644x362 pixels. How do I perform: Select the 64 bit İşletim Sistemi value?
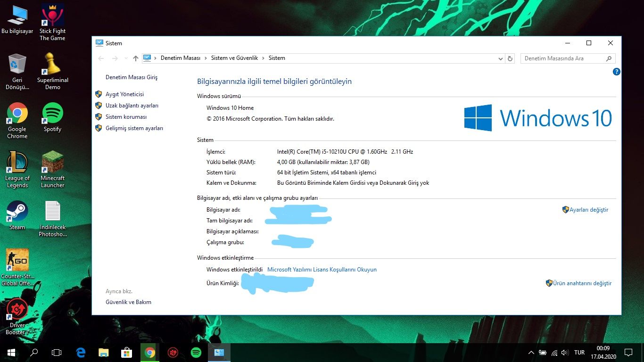[327, 173]
